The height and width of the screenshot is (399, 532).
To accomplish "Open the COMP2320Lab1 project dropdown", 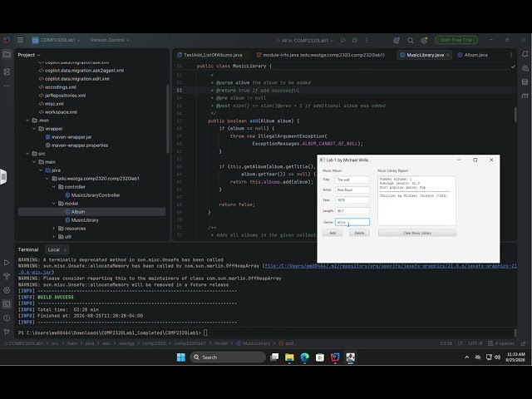I will pos(56,40).
